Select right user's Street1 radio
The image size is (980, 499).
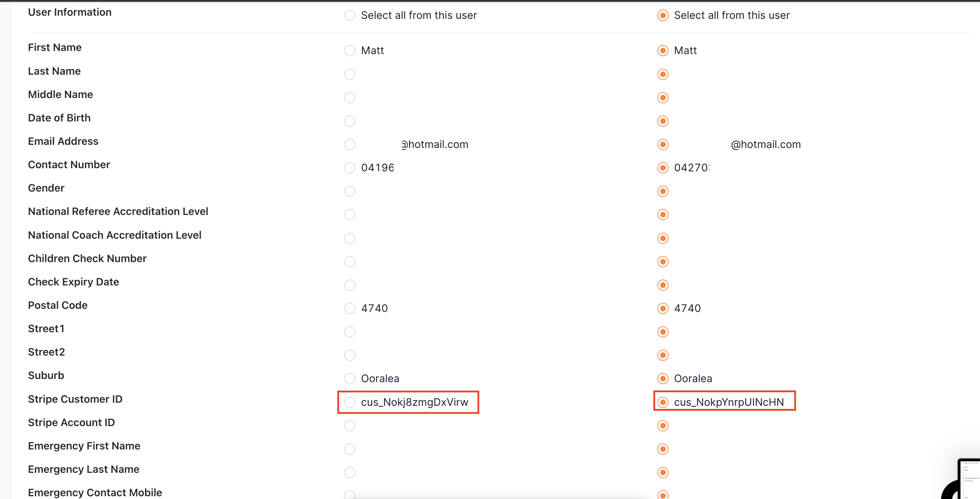coord(663,332)
